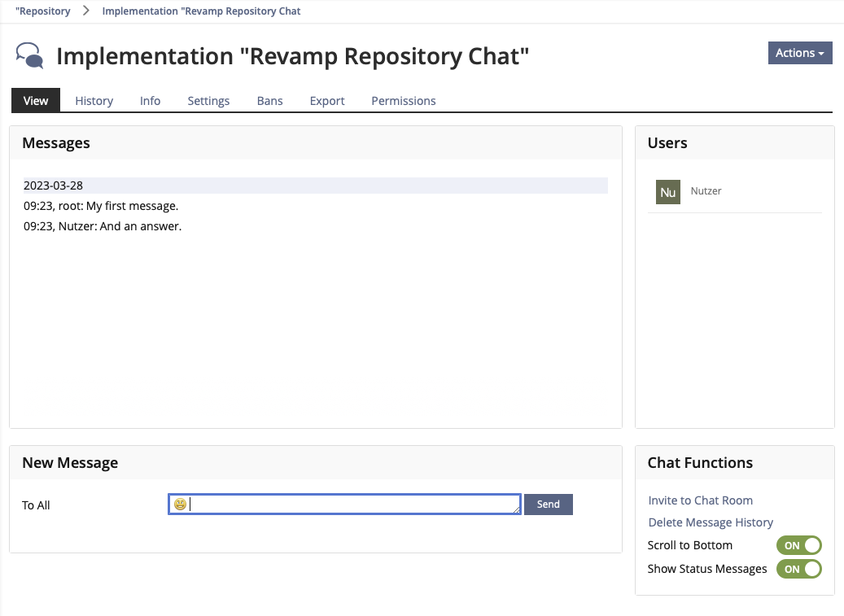The height and width of the screenshot is (616, 844).
Task: Open the Permissions tab
Action: 403,101
